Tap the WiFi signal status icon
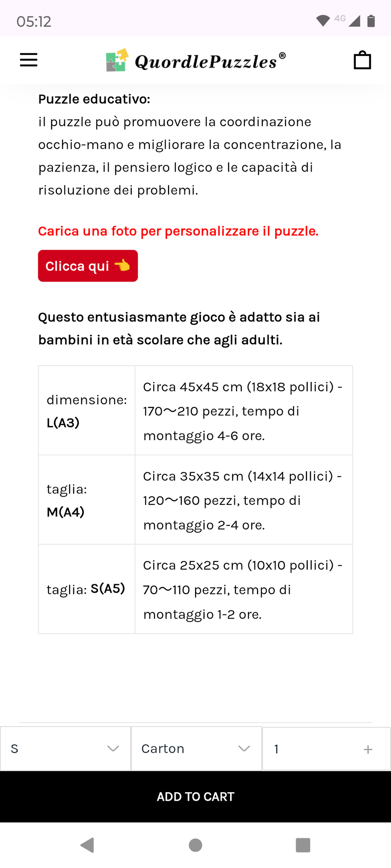 point(323,21)
